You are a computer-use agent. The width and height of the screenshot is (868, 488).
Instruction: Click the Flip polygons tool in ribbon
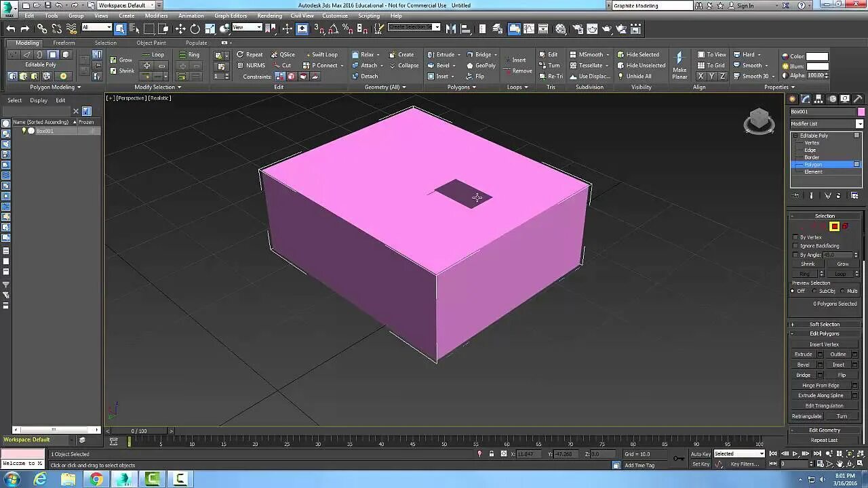click(x=475, y=76)
